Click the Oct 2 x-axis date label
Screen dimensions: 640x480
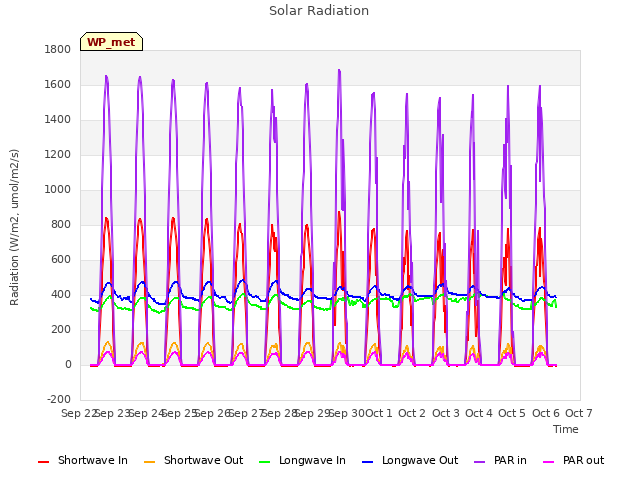click(412, 413)
